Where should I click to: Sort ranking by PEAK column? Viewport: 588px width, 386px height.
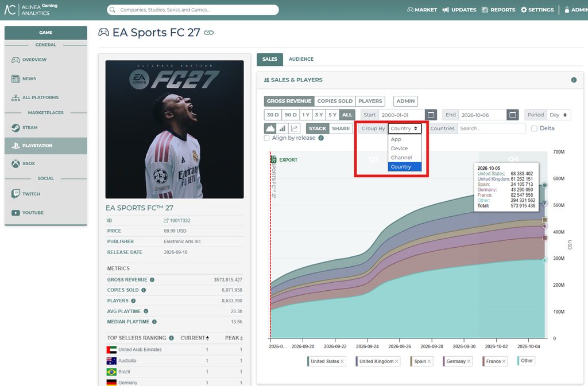click(234, 338)
